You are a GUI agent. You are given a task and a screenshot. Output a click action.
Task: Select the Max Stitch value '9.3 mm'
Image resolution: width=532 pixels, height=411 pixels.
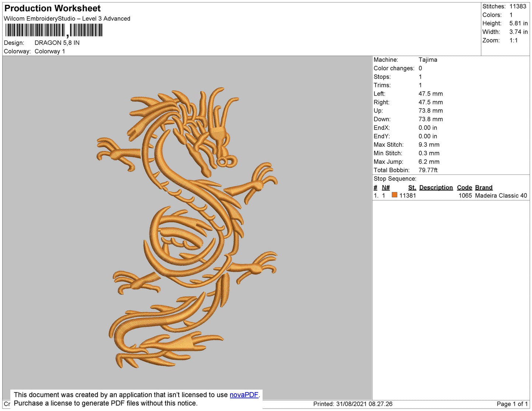click(429, 145)
